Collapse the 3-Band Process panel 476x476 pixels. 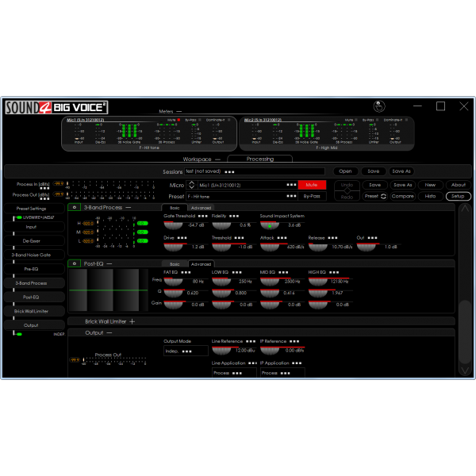[129, 208]
